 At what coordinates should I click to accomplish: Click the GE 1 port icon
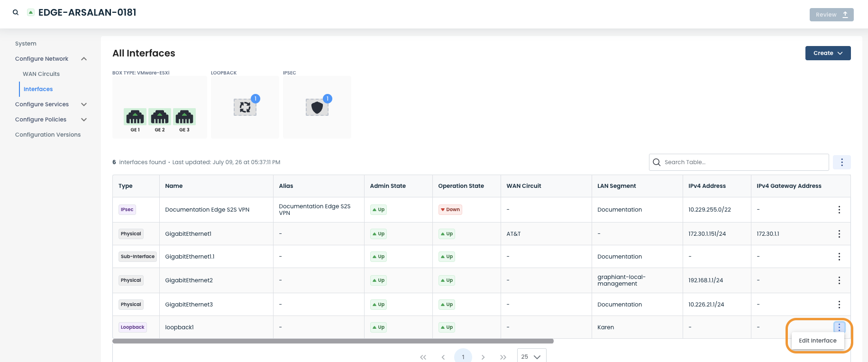pos(135,117)
